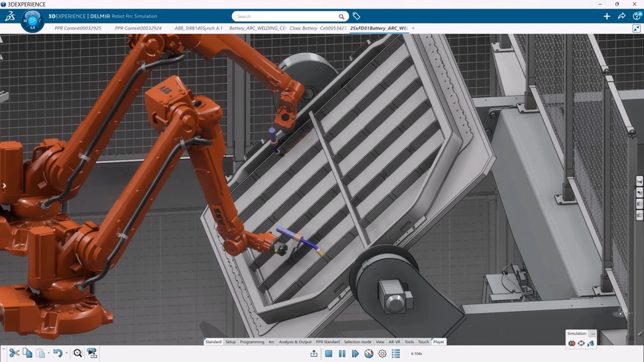Switch to the Programming toolbar tab

coord(252,342)
